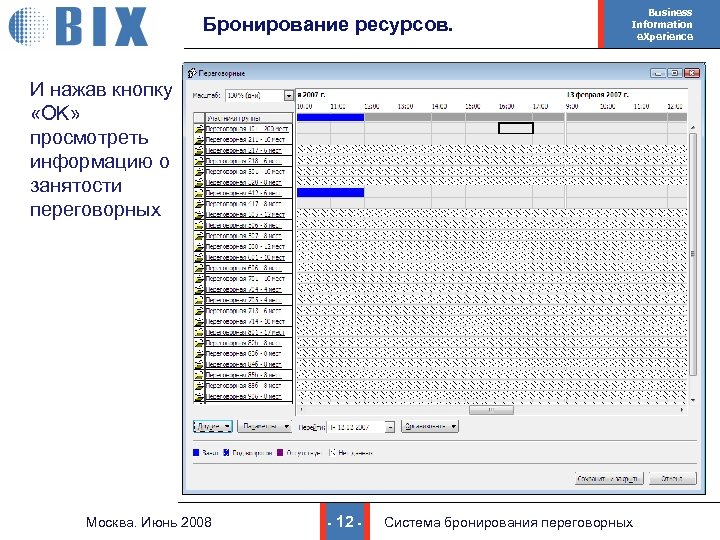720x540 pixels.
Task: Click the purple legend swatch at the bottom
Action: [x=281, y=453]
